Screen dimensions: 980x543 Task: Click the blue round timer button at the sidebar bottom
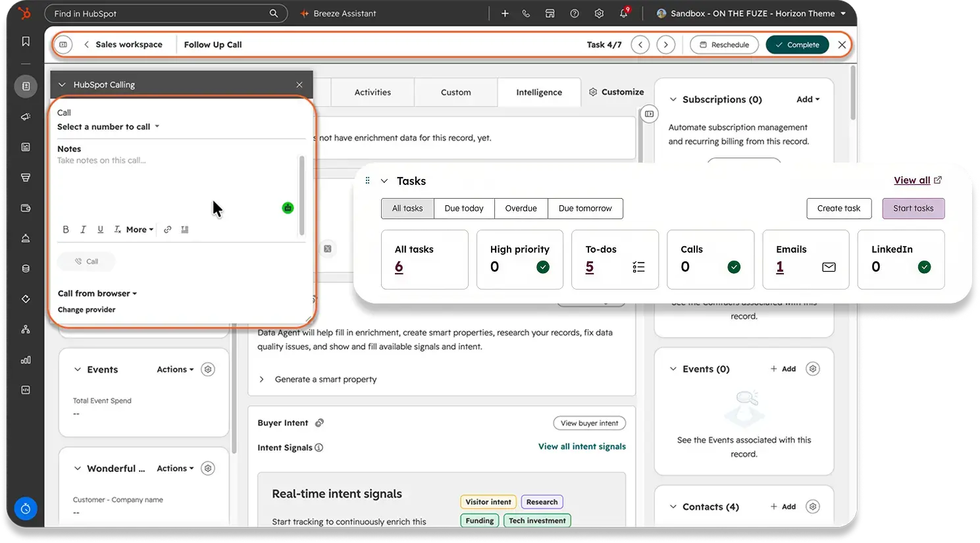click(26, 509)
